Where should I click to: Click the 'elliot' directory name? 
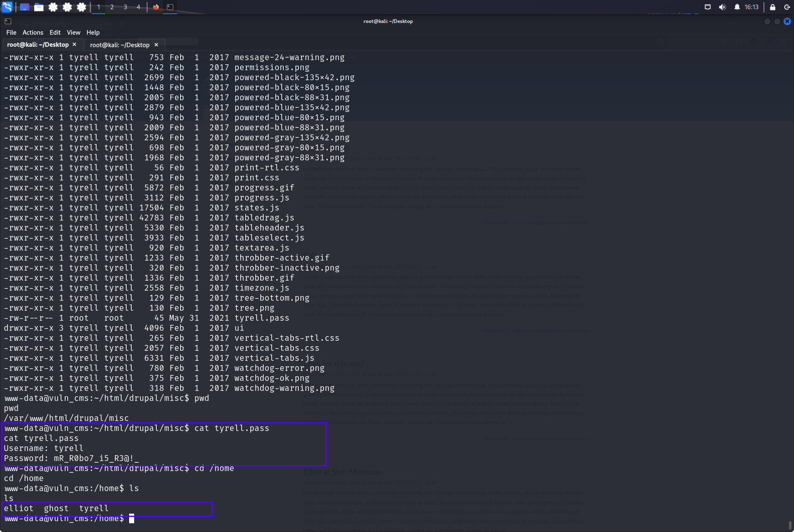pyautogui.click(x=19, y=509)
